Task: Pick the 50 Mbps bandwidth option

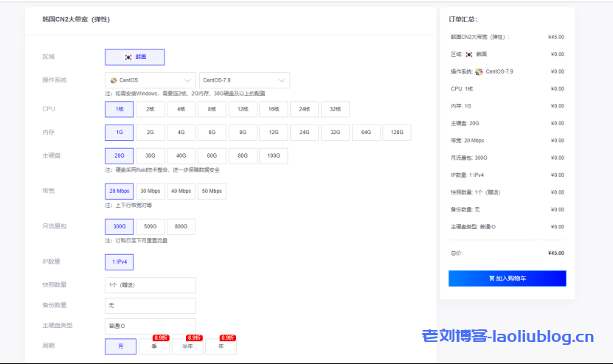Action: [x=212, y=191]
